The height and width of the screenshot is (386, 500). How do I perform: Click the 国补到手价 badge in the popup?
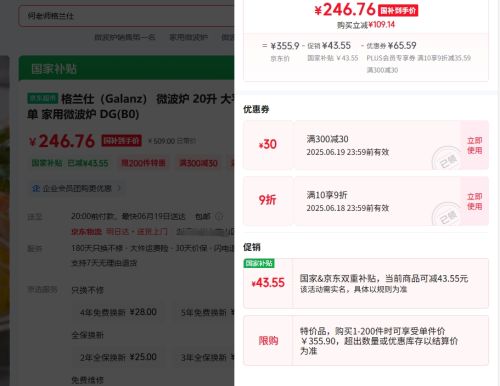(x=398, y=11)
